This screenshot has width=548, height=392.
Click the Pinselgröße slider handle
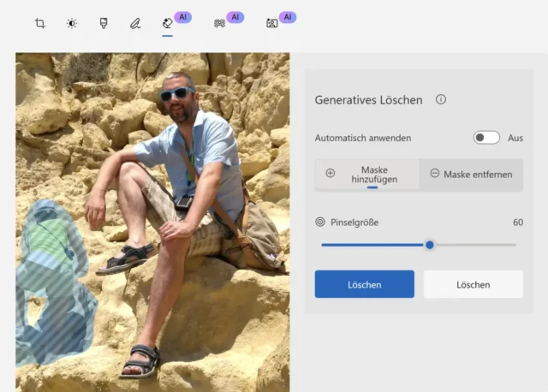(x=430, y=245)
